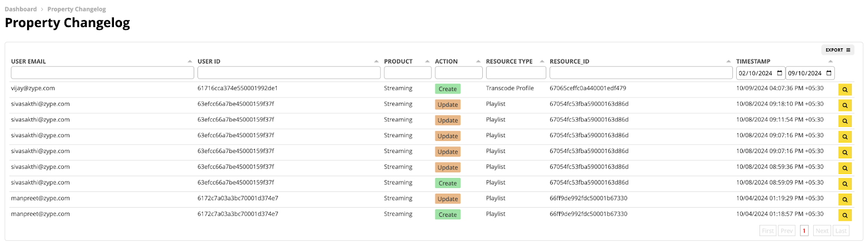The height and width of the screenshot is (244, 868).
Task: Open details for the vijay@zype.com Create entry
Action: (845, 89)
